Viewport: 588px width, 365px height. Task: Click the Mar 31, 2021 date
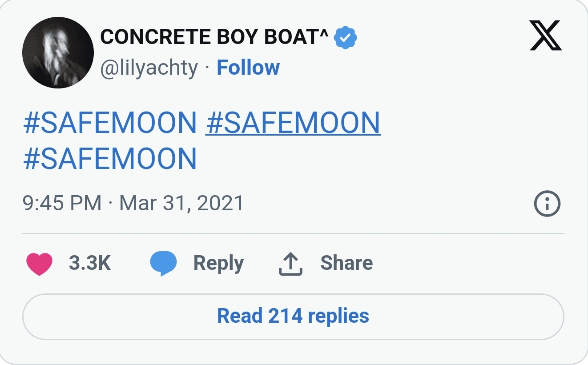tap(181, 203)
